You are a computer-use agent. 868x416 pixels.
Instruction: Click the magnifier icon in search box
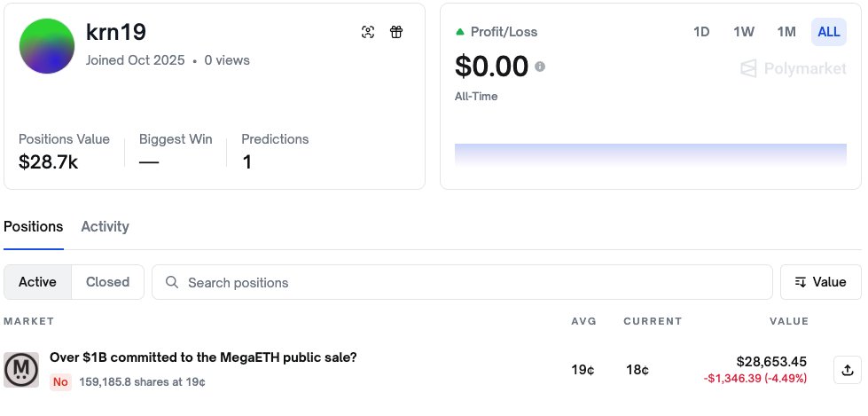(x=171, y=282)
